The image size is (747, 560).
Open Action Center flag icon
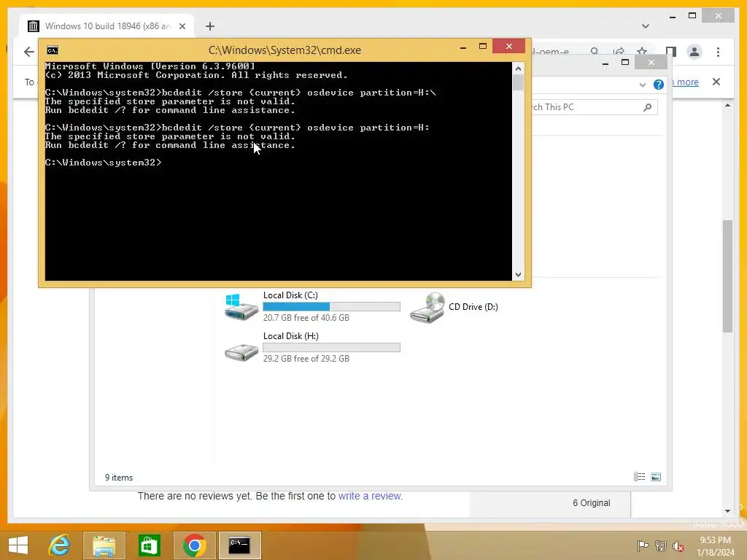pos(642,545)
